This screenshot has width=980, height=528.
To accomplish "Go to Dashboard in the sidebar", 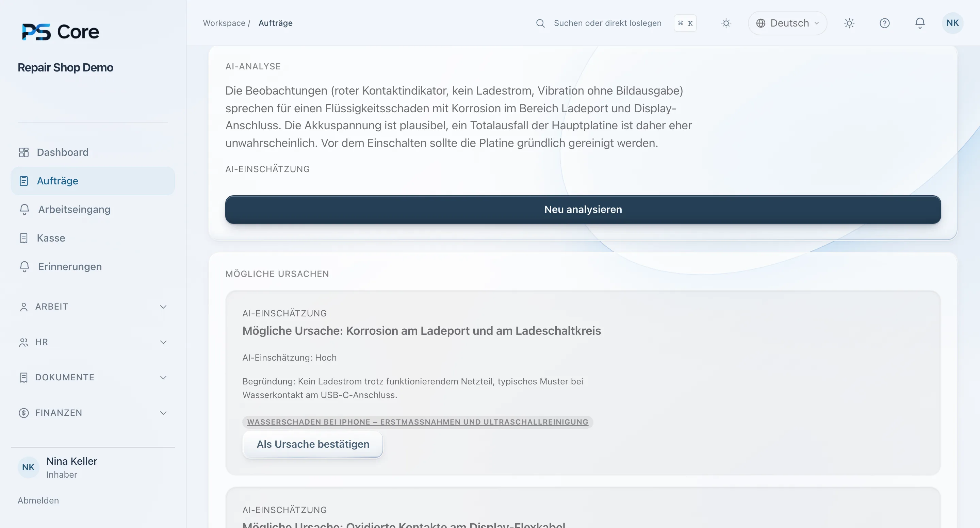I will tap(93, 152).
